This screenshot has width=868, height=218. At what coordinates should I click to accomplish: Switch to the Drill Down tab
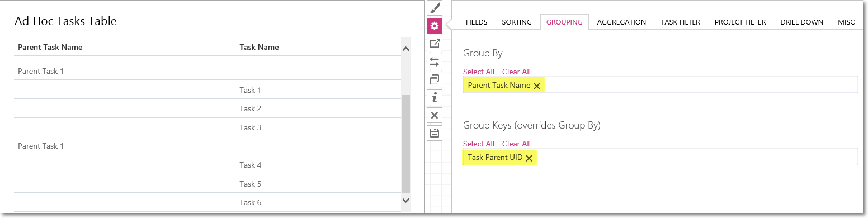point(801,22)
